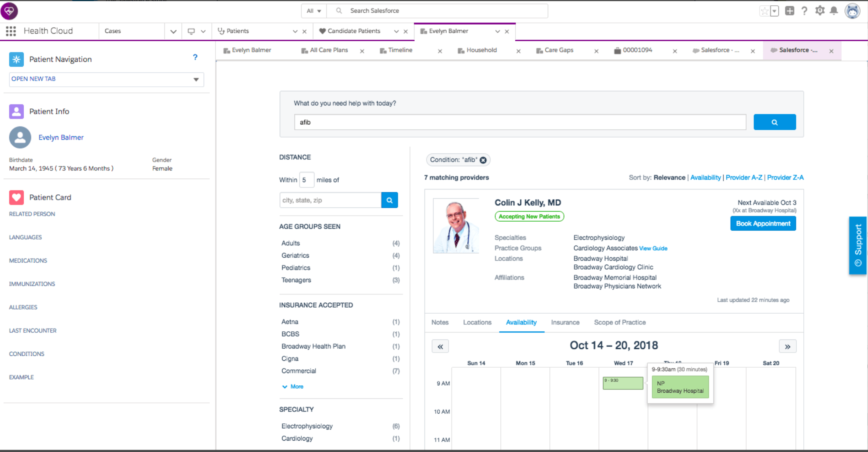Expand the Evelyn Balmer tab chevron
The height and width of the screenshot is (452, 868).
click(x=497, y=31)
